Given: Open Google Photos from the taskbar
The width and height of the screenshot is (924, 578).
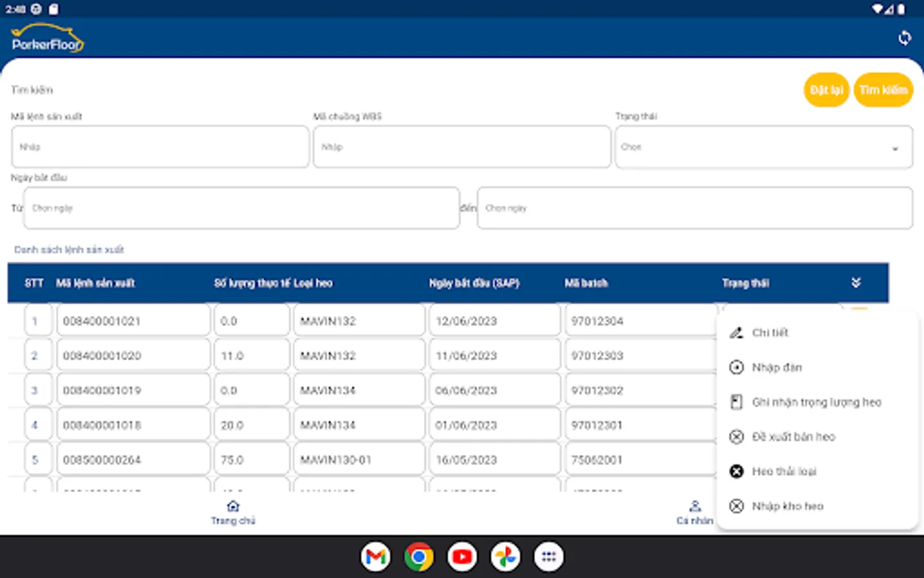Looking at the screenshot, I should click(505, 557).
